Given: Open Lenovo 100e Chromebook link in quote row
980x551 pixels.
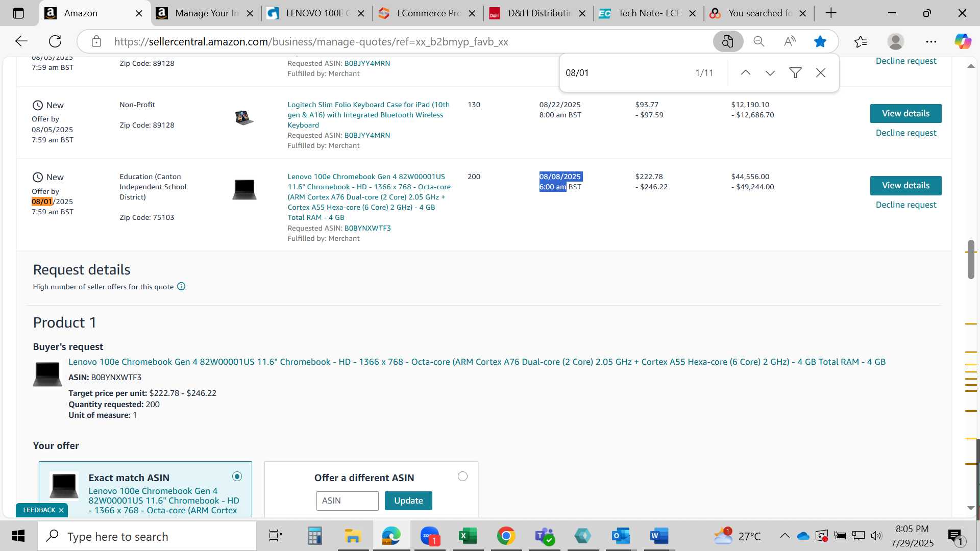Looking at the screenshot, I should coord(369,197).
